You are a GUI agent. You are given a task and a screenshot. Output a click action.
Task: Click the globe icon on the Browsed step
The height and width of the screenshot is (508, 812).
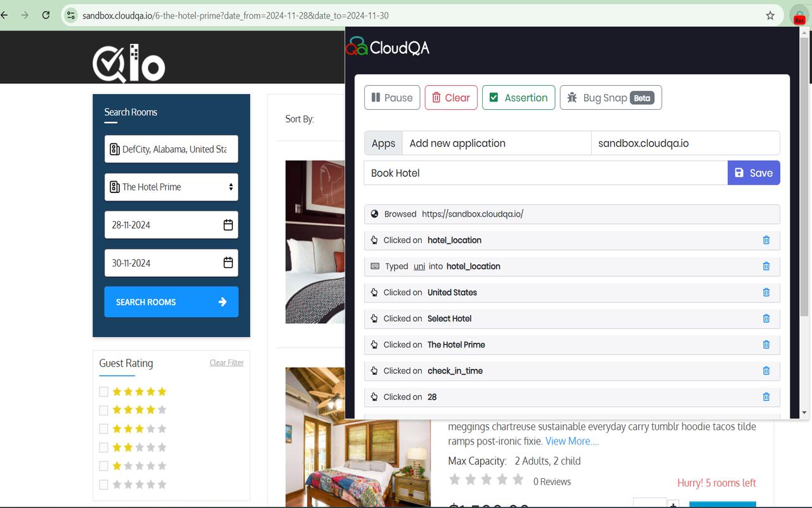375,214
